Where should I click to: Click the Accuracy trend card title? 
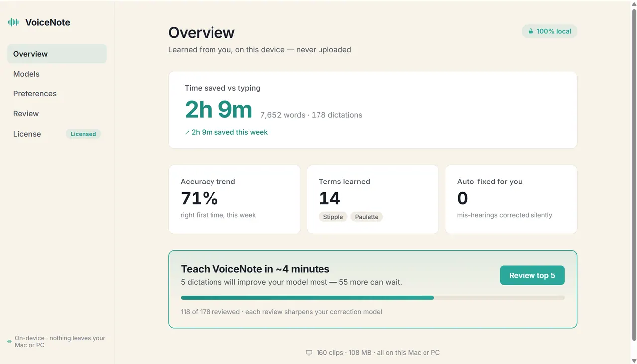coord(208,182)
